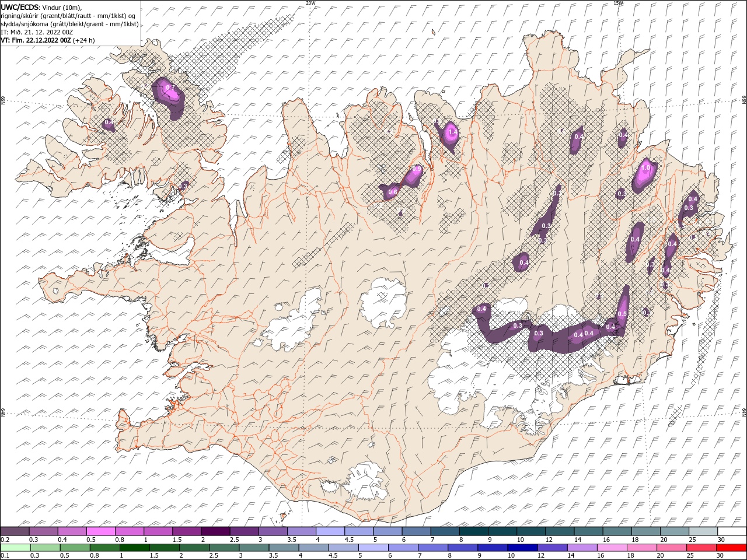Click the 'rigning/skúrir' legend description line

point(69,16)
